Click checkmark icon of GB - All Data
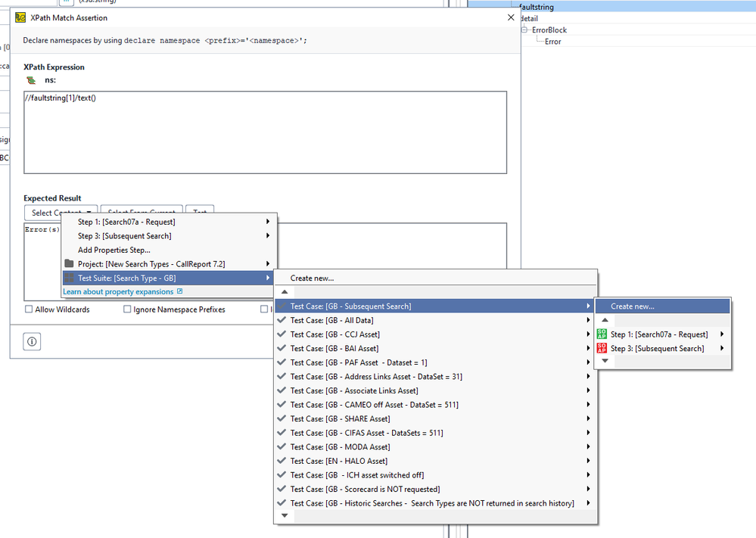 point(282,320)
